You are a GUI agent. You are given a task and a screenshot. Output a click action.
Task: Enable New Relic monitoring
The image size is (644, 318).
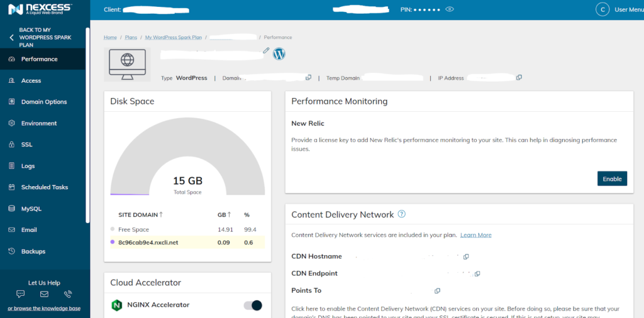click(612, 178)
